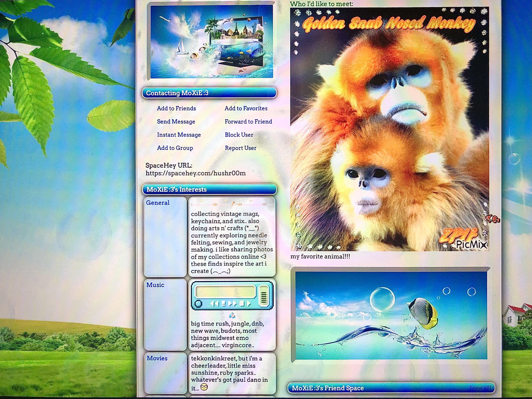Image resolution: width=532 pixels, height=399 pixels.
Task: Open Instant Message
Action: (x=179, y=135)
